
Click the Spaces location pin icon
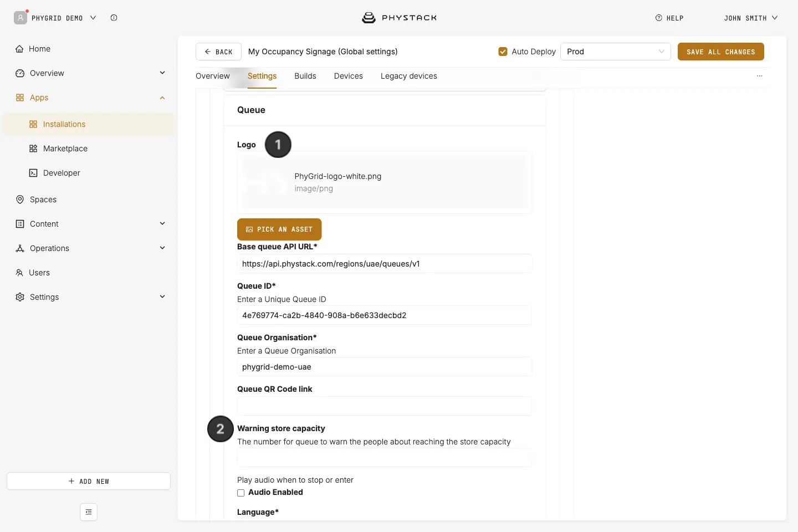20,199
